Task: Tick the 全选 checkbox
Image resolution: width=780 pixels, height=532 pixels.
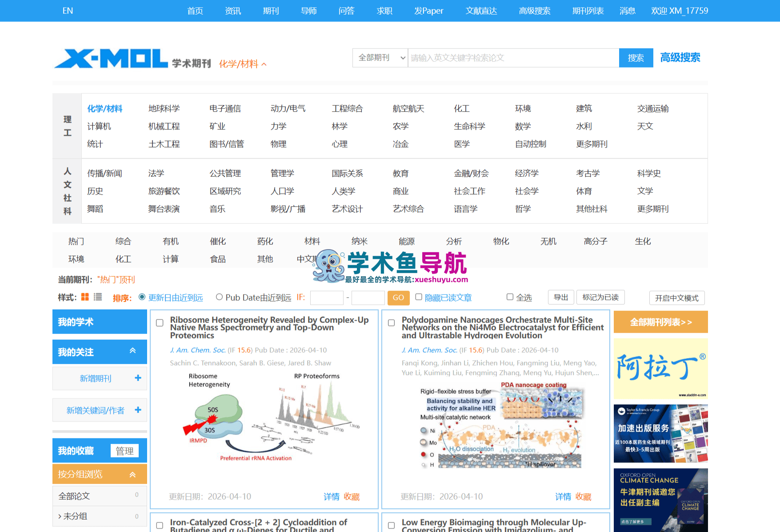Action: coord(510,297)
